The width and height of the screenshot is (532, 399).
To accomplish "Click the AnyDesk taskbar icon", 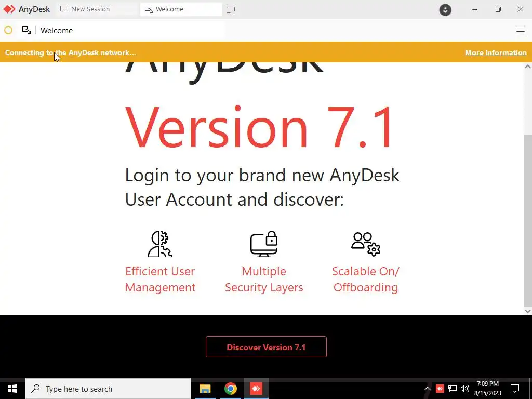I will point(256,389).
